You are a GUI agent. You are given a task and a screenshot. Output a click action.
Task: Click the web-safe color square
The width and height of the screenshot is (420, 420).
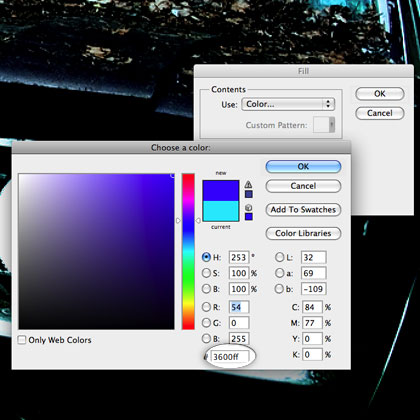[x=249, y=217]
